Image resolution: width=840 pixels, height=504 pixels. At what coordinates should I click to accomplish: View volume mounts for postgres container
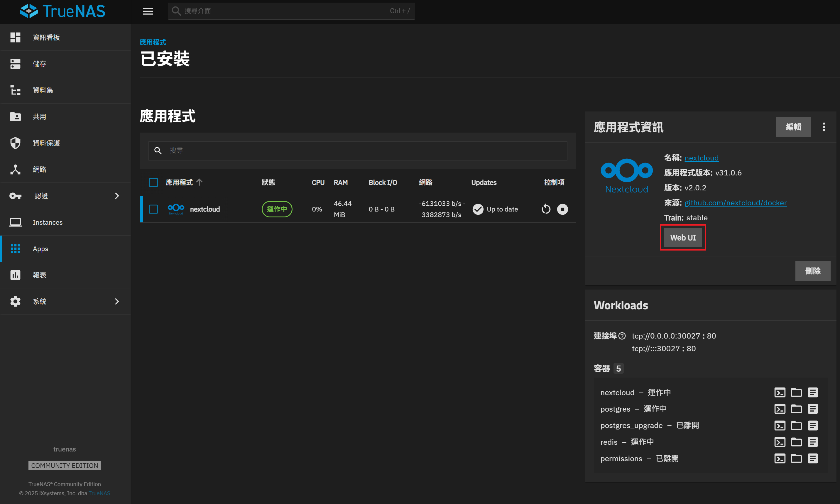[796, 409]
